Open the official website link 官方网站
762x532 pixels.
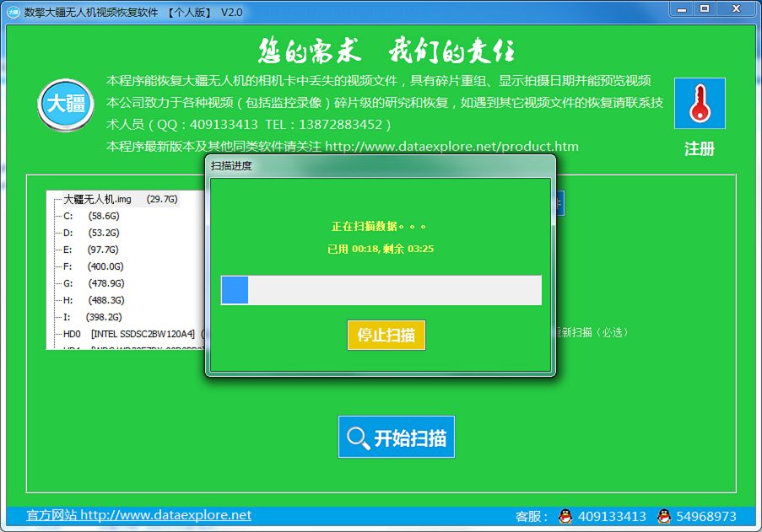click(138, 515)
